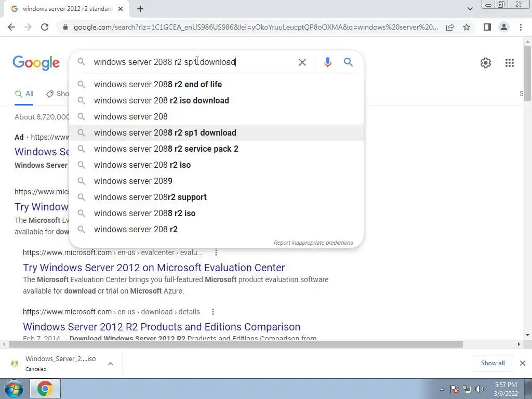The width and height of the screenshot is (532, 399).
Task: Choose suggestion 'windows server 2088 r2 iso'
Action: point(216,213)
